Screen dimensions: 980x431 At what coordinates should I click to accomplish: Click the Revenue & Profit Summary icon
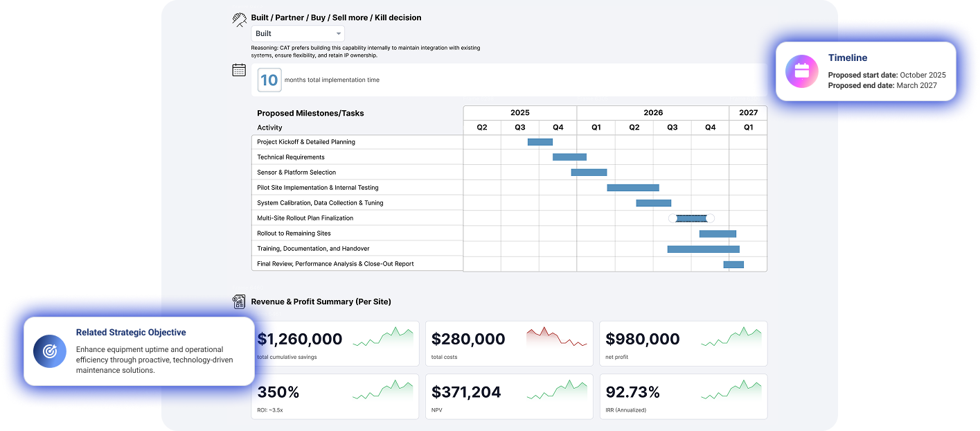239,301
